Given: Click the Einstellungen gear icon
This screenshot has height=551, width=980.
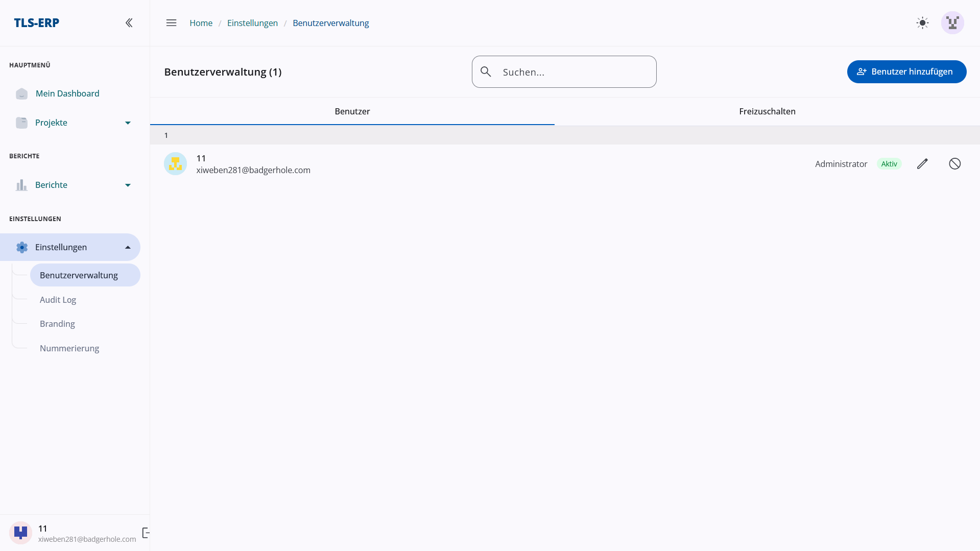Looking at the screenshot, I should [21, 247].
